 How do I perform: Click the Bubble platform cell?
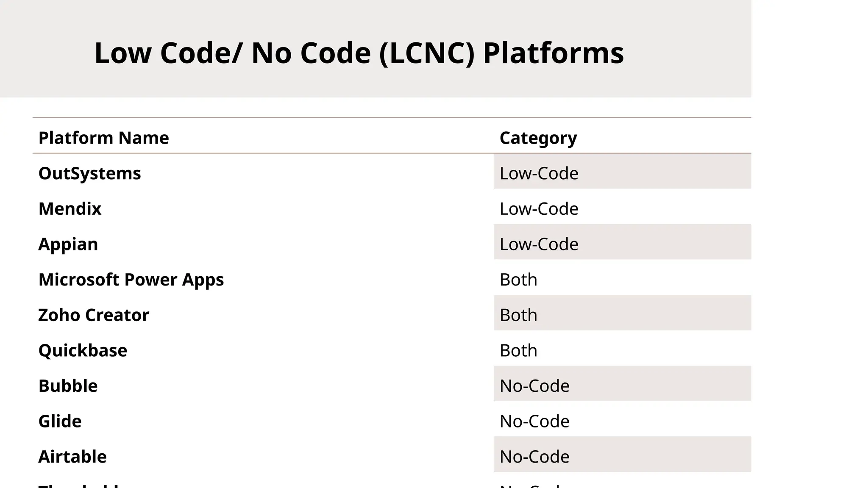pyautogui.click(x=68, y=386)
